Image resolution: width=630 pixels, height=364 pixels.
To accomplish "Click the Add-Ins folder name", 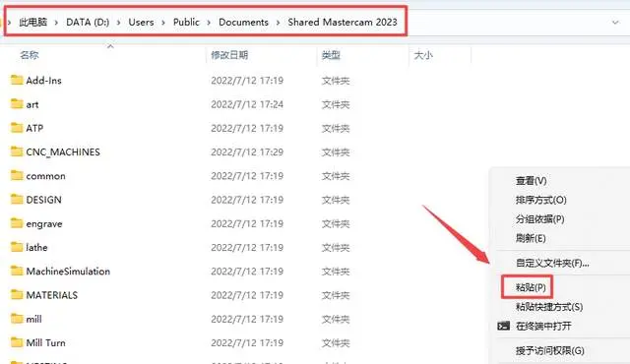I will pyautogui.click(x=43, y=81).
